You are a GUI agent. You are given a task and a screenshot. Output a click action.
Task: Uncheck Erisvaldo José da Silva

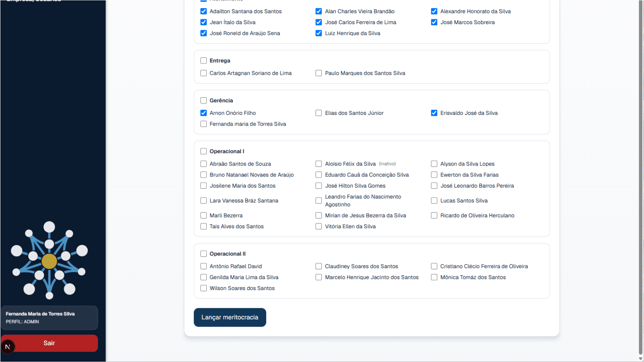(434, 113)
